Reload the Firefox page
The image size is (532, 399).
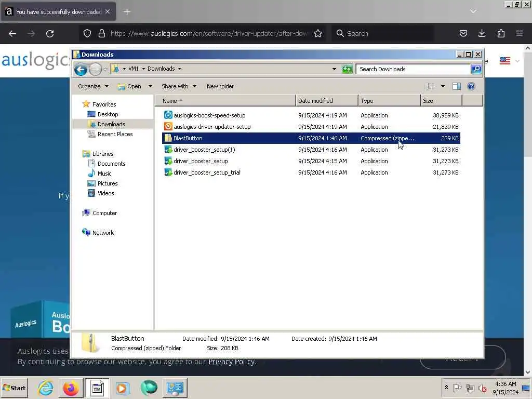coord(50,34)
